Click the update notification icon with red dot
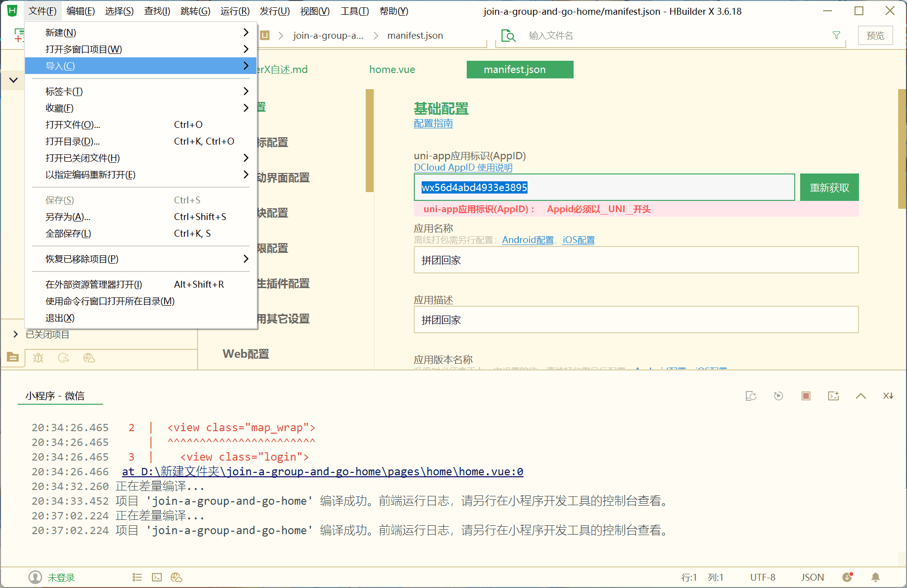The height and width of the screenshot is (588, 907). click(848, 577)
